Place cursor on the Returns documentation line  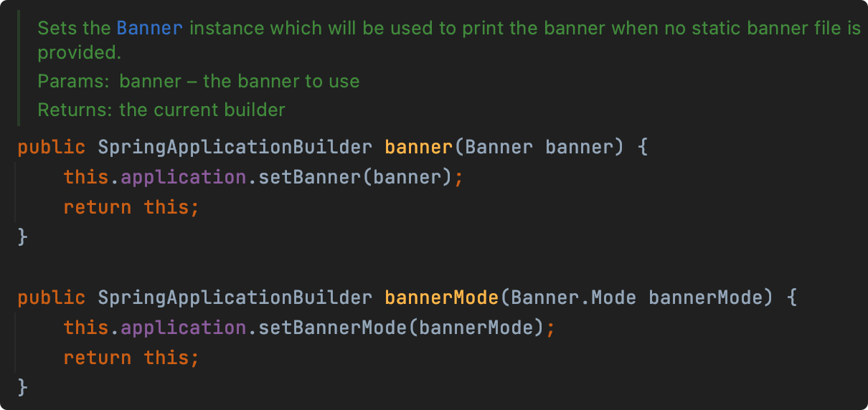[161, 110]
